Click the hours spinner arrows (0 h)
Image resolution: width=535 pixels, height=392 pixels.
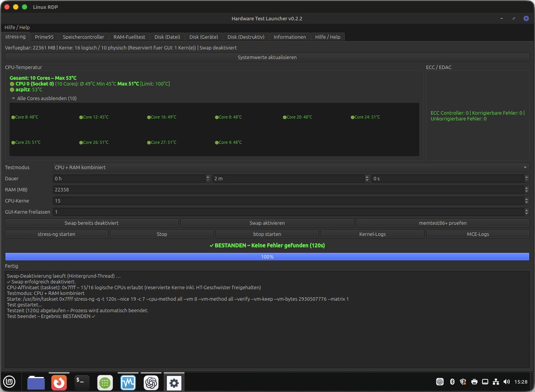(208, 178)
